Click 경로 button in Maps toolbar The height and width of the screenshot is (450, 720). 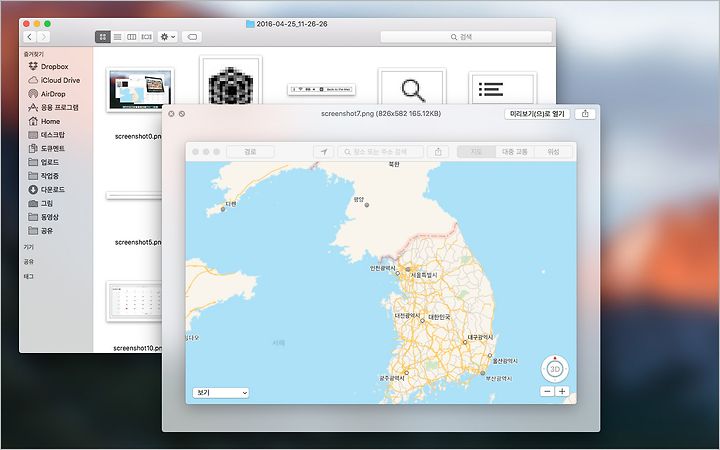[250, 152]
